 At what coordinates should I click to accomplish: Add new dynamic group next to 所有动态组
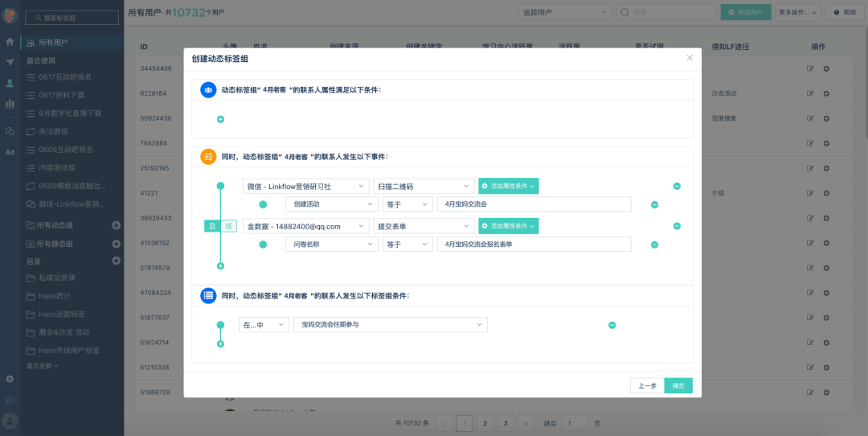point(117,225)
